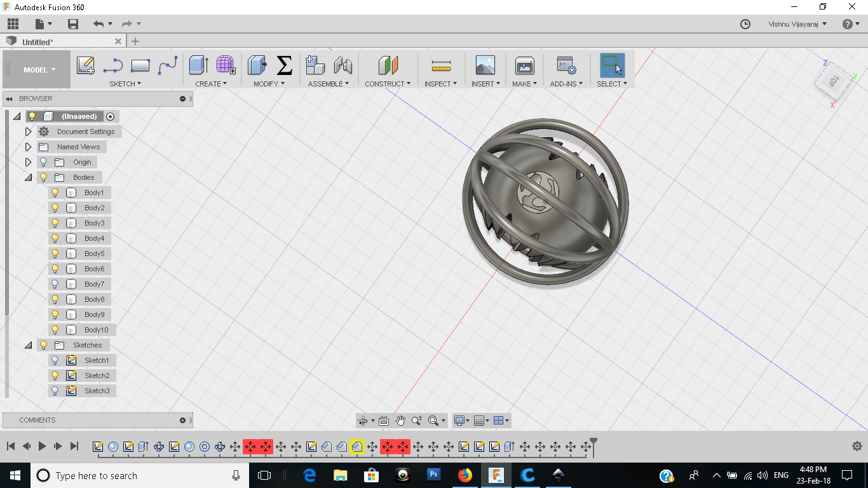868x488 pixels.
Task: Select the New Component tool
Action: 315,65
